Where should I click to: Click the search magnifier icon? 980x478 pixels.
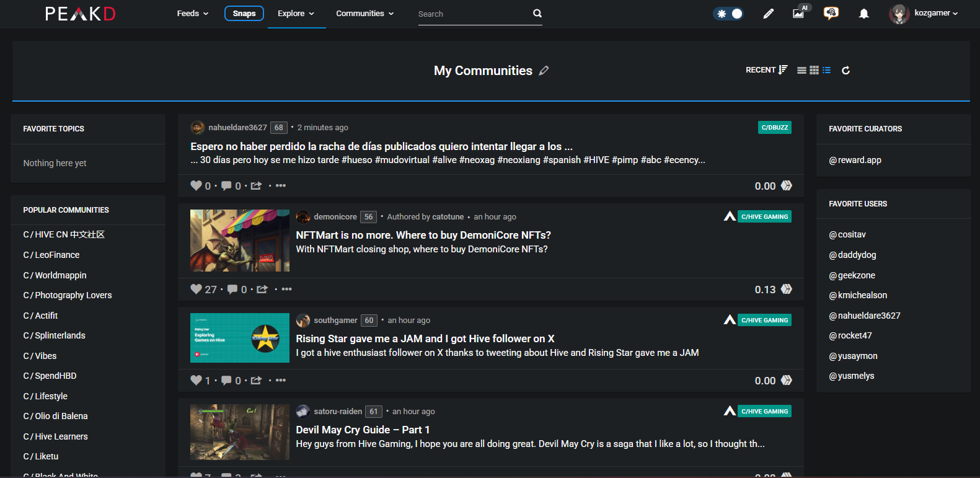click(x=537, y=13)
